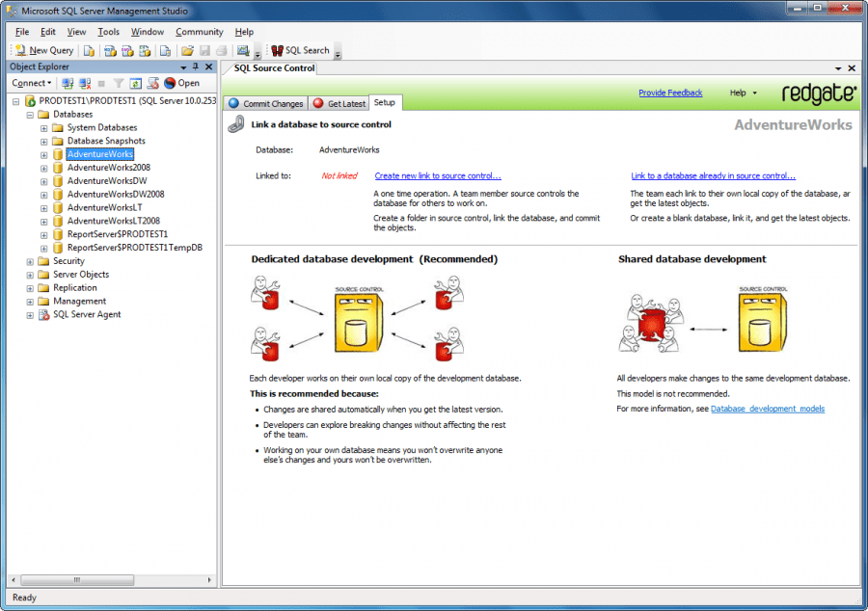Viewport: 868px width, 611px height.
Task: Open the Connect dropdown in Object Explorer
Action: click(x=32, y=83)
